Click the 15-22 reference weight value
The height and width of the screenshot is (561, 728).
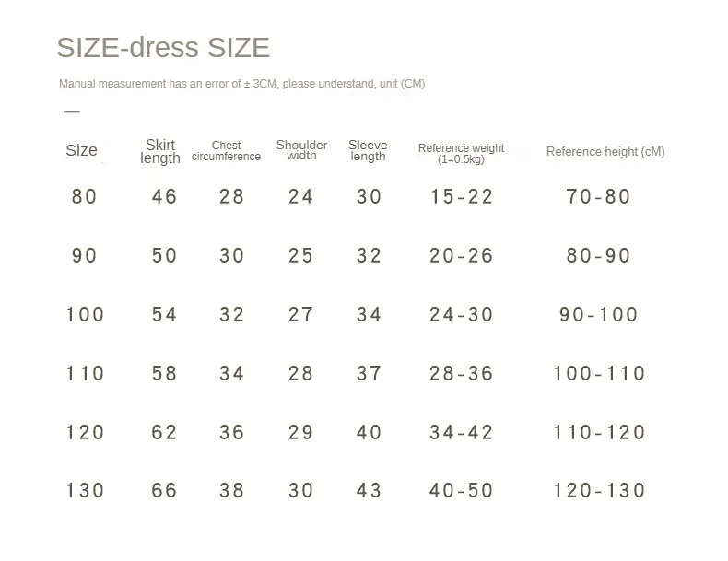coord(461,196)
